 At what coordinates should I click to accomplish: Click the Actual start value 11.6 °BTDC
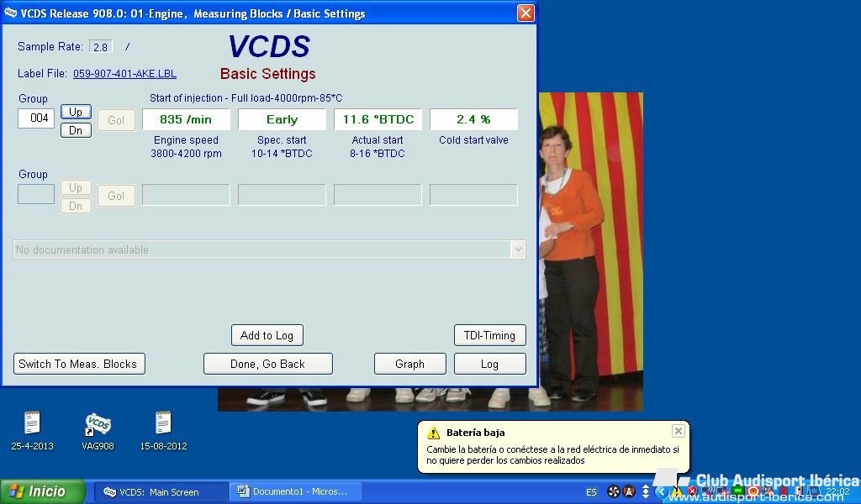tap(378, 119)
